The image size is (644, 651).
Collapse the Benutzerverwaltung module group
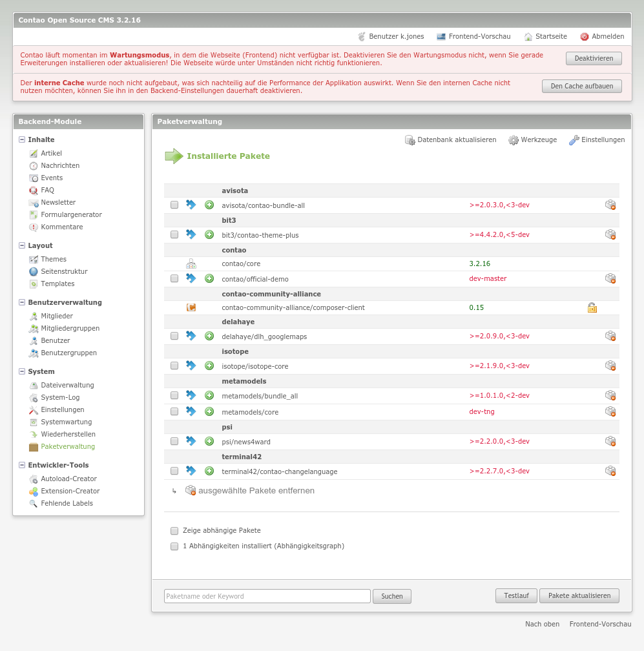pyautogui.click(x=22, y=302)
